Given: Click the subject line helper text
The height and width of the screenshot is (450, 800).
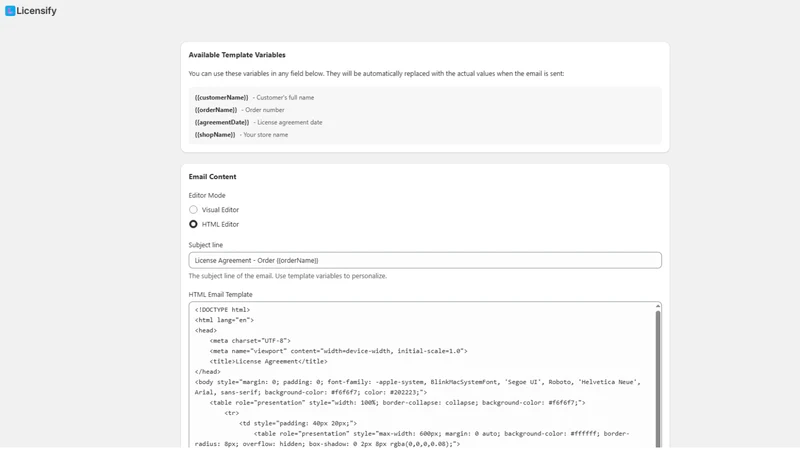Looking at the screenshot, I should [x=288, y=276].
